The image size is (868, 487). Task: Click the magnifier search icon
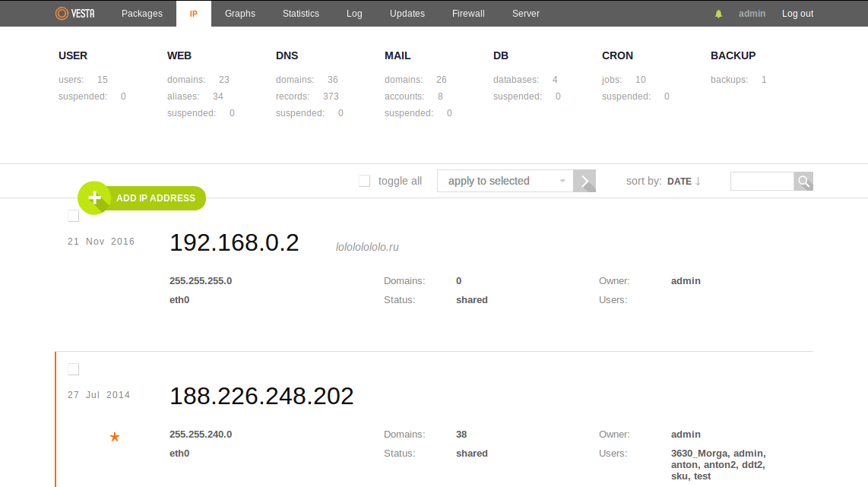(x=803, y=181)
